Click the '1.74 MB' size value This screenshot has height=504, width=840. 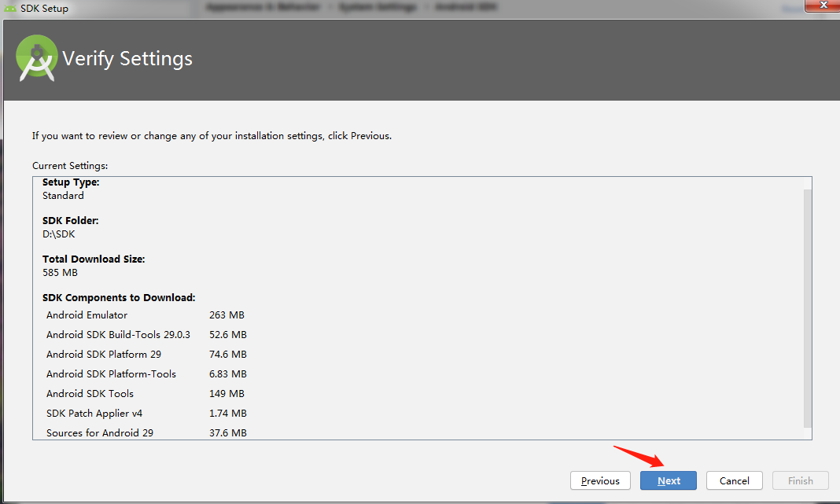coord(227,414)
